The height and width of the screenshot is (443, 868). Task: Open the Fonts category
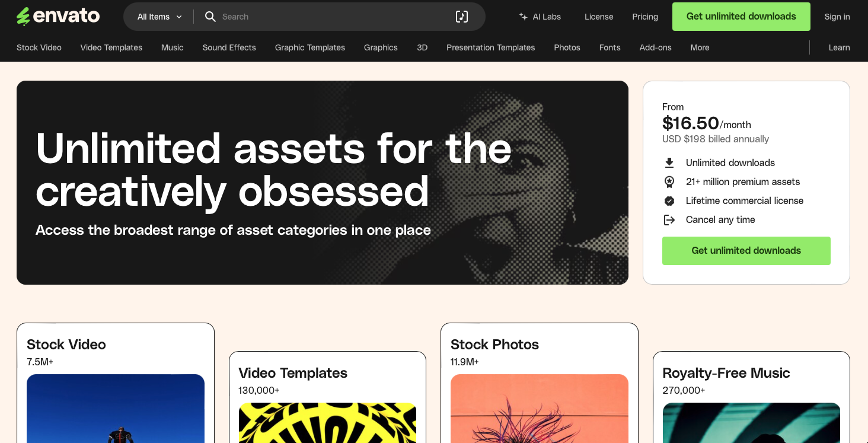tap(609, 47)
